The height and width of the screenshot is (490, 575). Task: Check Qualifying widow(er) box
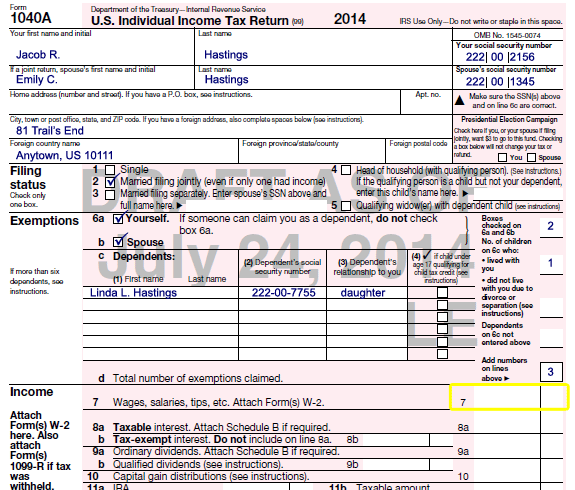point(346,206)
